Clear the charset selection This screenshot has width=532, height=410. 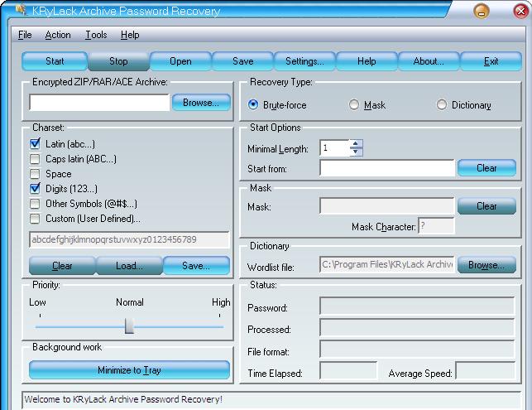tap(62, 265)
